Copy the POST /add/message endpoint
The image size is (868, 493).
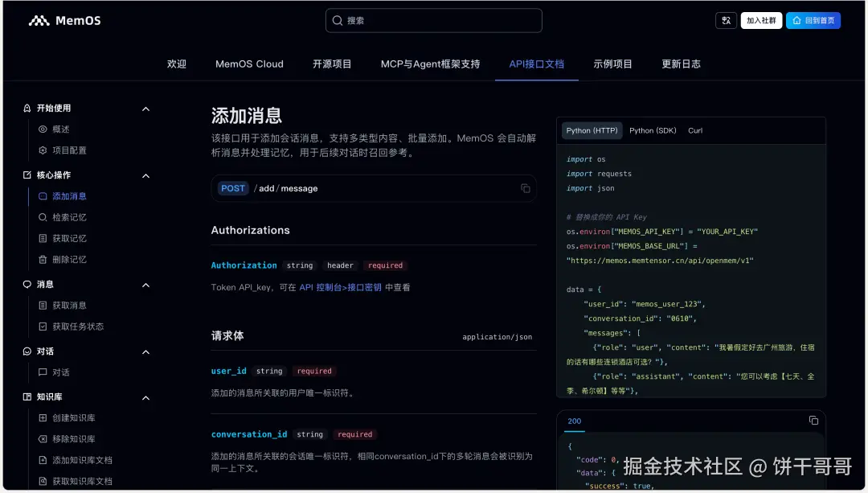[x=526, y=188]
